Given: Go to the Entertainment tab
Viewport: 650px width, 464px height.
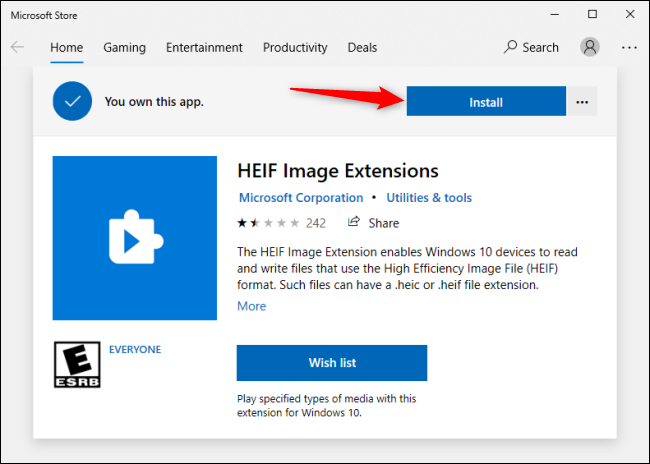Looking at the screenshot, I should 204,47.
